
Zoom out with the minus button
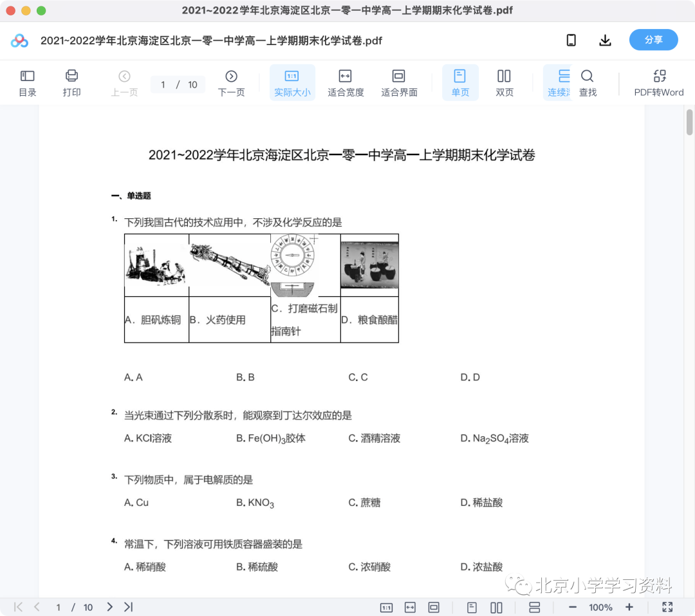pyautogui.click(x=573, y=607)
